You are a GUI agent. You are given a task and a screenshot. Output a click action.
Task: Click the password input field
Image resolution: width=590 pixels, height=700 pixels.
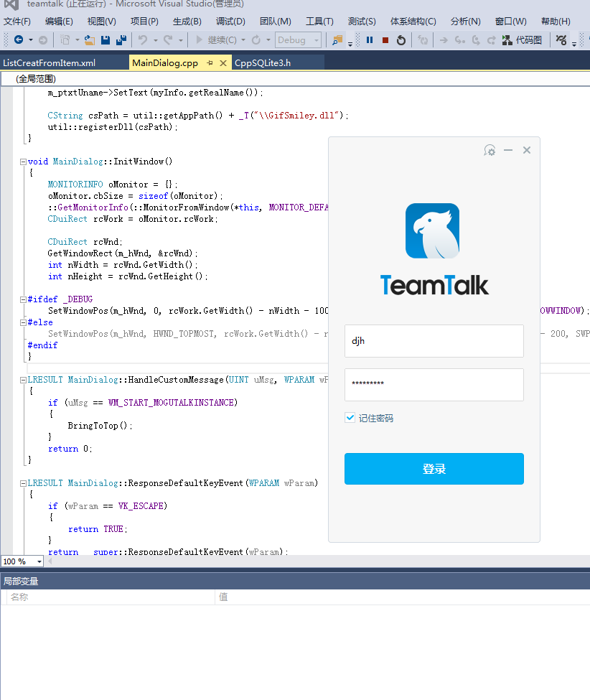point(434,385)
